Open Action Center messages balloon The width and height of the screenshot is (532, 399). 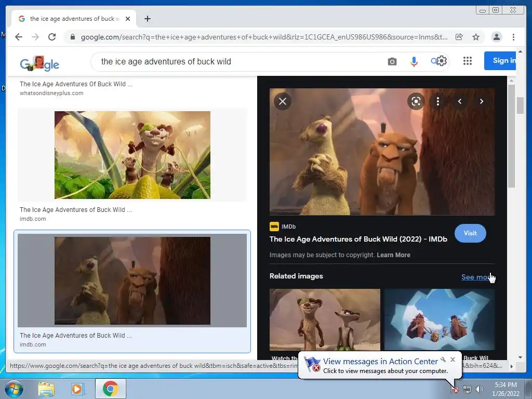click(380, 365)
